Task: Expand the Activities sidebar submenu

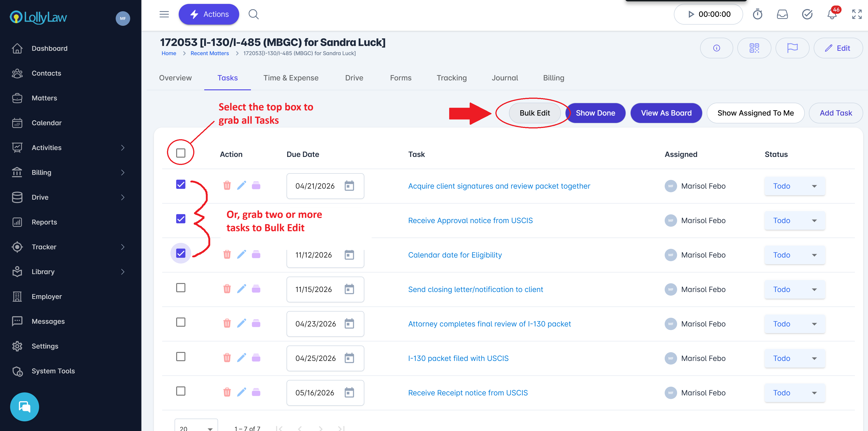Action: point(123,148)
